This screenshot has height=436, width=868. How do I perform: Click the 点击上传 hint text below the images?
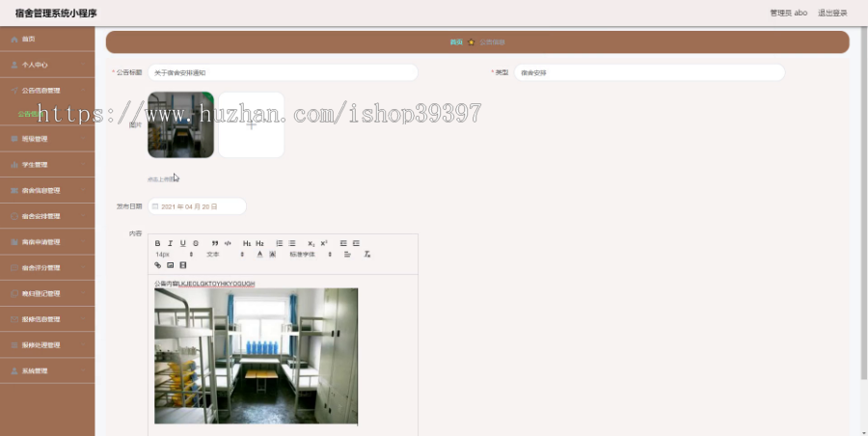click(x=162, y=179)
